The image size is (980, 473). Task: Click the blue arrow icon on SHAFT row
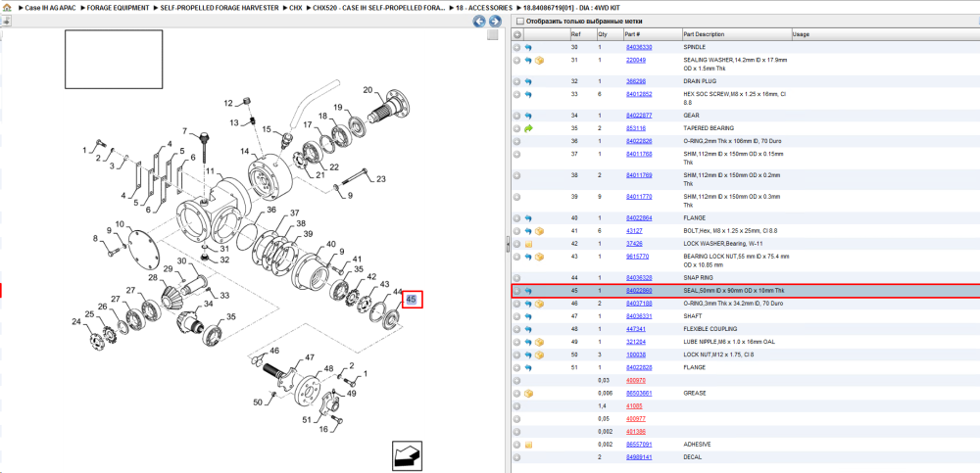pyautogui.click(x=528, y=316)
